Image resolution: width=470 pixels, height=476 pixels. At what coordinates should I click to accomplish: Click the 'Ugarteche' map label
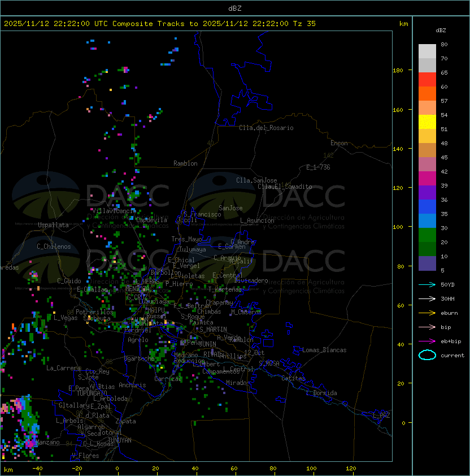point(140,358)
